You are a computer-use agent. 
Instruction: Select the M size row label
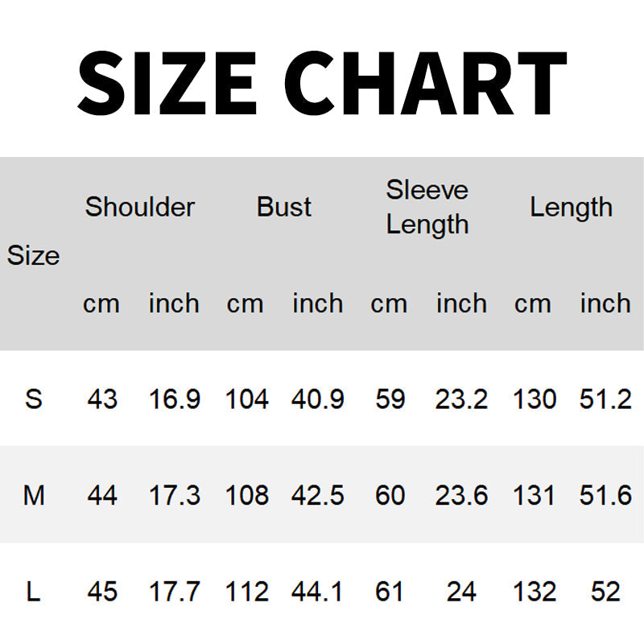coord(33,495)
